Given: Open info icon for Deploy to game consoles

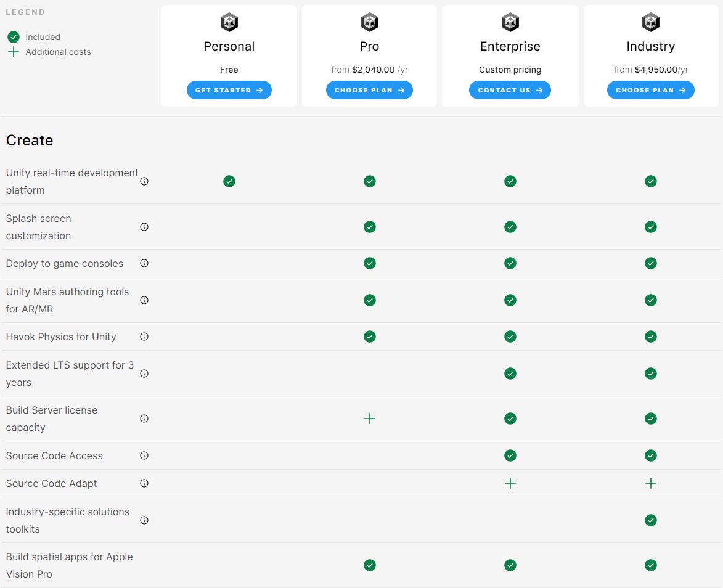Looking at the screenshot, I should (x=144, y=263).
